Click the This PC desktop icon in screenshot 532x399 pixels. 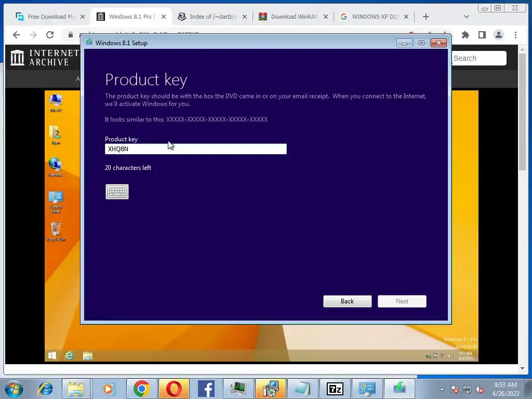pos(56,103)
